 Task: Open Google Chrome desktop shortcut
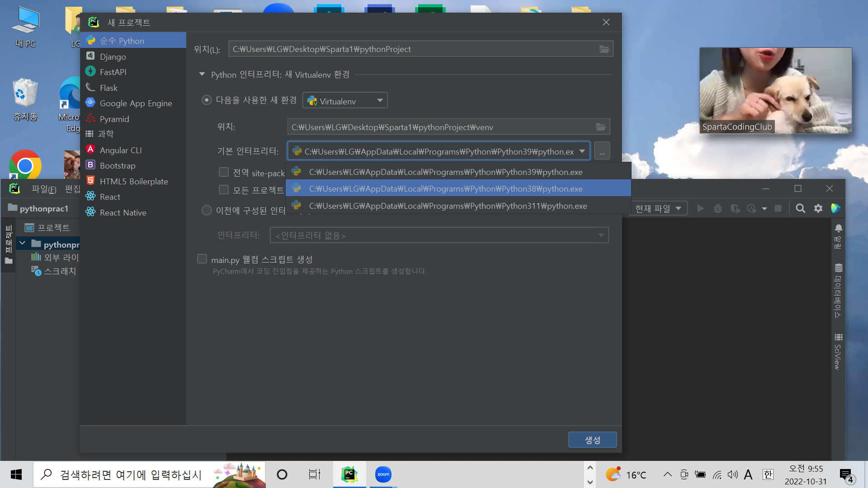click(x=25, y=164)
